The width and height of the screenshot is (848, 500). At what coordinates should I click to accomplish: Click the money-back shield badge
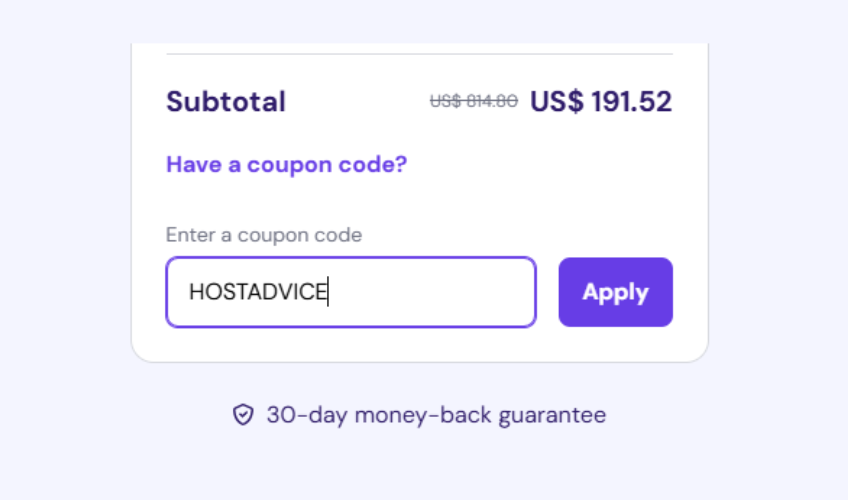point(243,415)
